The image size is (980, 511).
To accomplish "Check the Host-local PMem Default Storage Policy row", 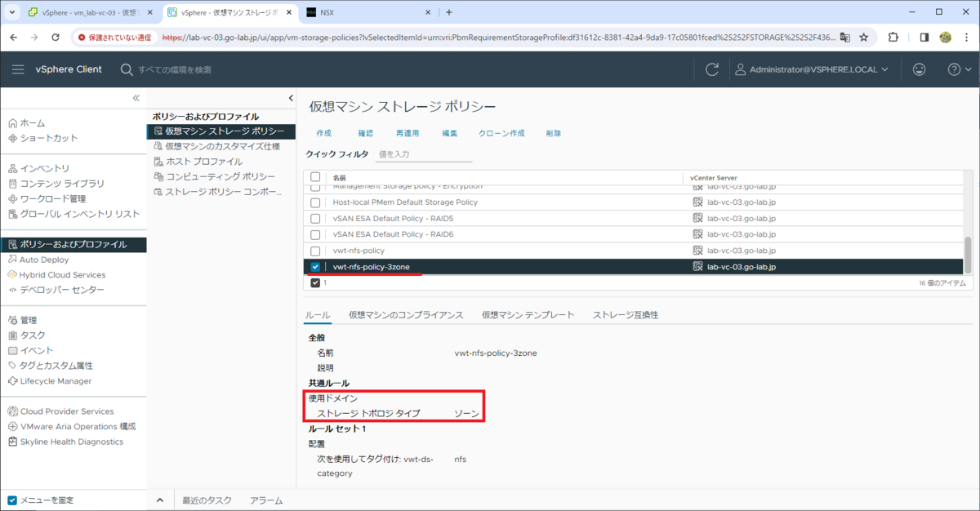I will coord(315,202).
